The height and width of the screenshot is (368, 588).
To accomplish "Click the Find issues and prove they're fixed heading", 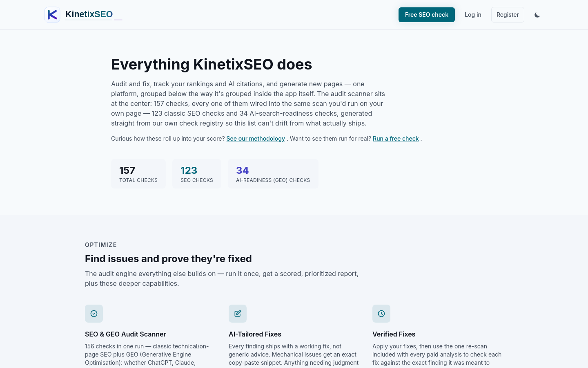I will click(x=168, y=259).
